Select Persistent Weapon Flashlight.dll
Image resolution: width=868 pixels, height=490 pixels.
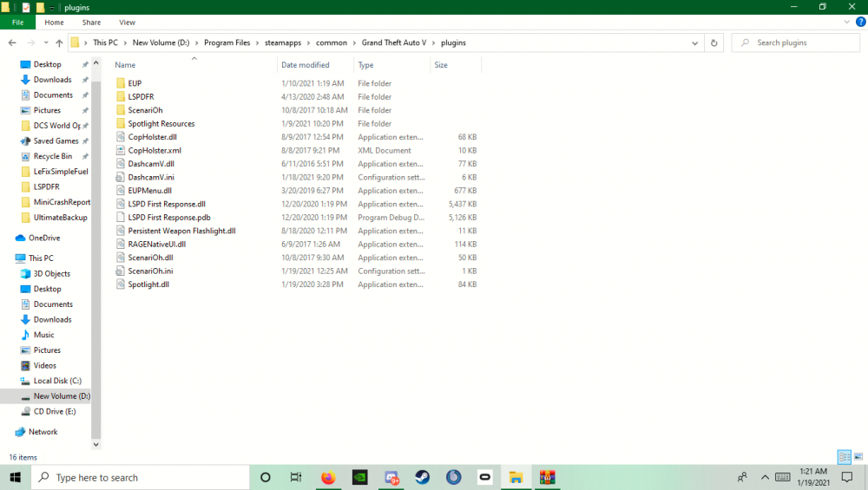coord(181,231)
